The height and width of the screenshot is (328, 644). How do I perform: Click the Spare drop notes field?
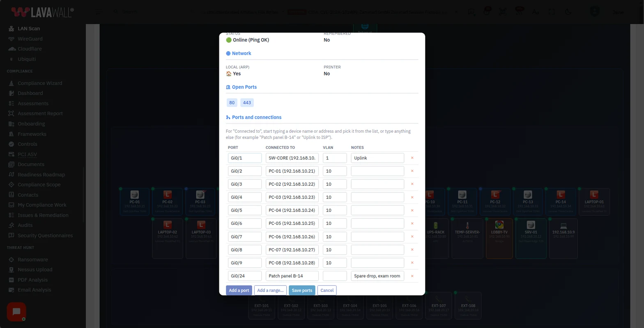377,276
